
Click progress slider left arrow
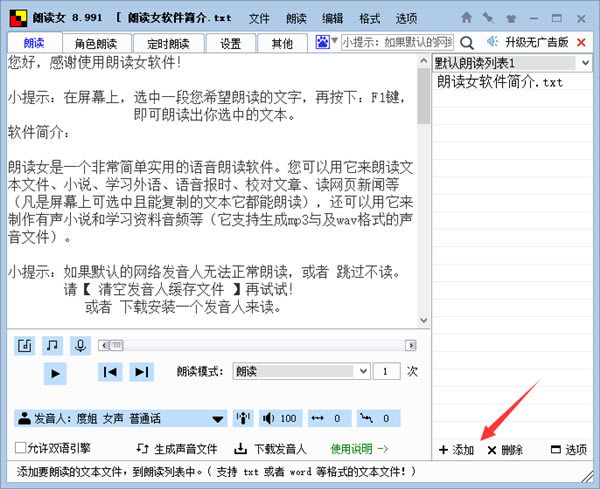104,346
